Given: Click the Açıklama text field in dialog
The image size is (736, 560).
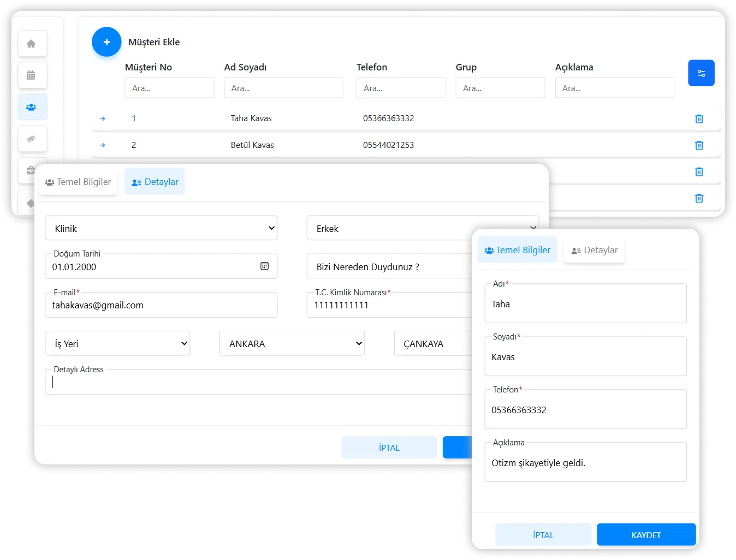Looking at the screenshot, I should point(585,463).
